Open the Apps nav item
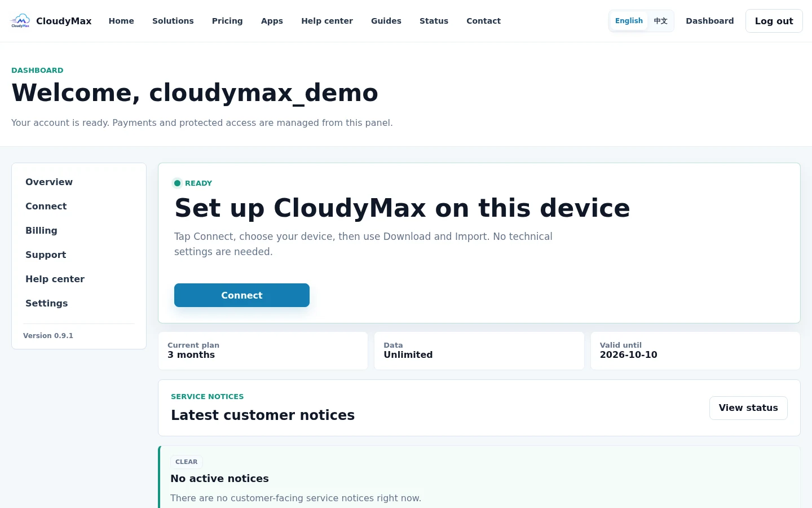This screenshot has width=812, height=508. click(x=272, y=21)
